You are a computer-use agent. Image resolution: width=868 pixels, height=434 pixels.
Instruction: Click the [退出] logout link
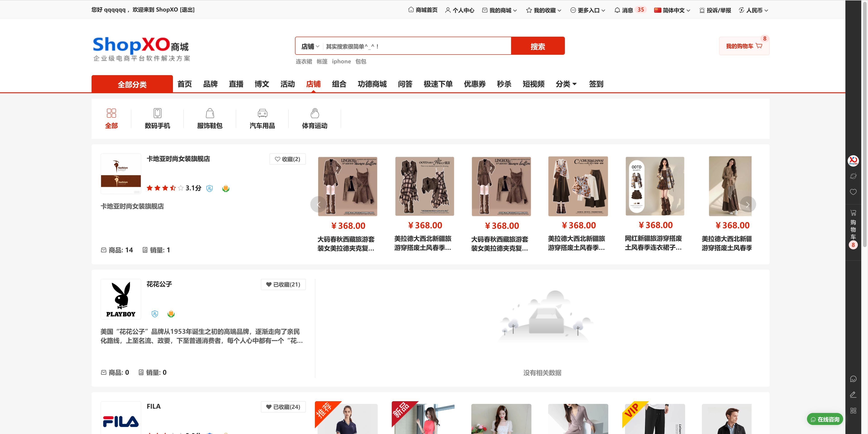pyautogui.click(x=187, y=10)
